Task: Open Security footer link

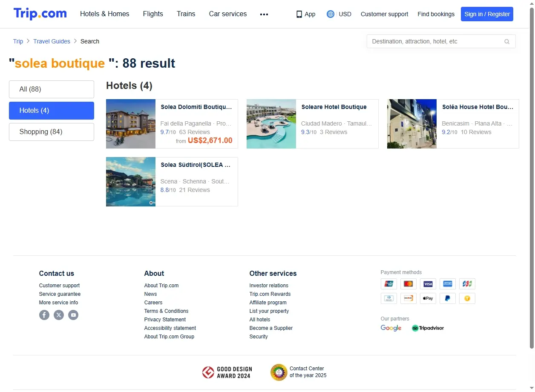Action: tap(259, 337)
